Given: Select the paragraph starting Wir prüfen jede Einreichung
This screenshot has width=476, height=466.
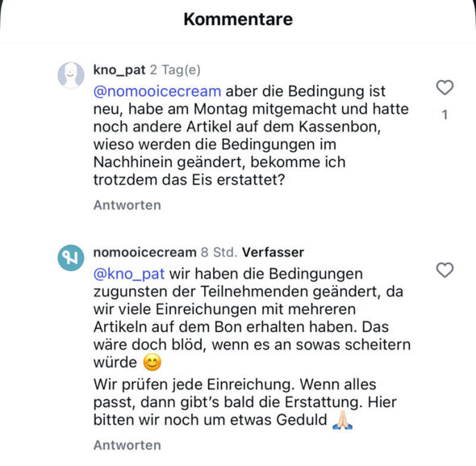Looking at the screenshot, I should coord(244,402).
